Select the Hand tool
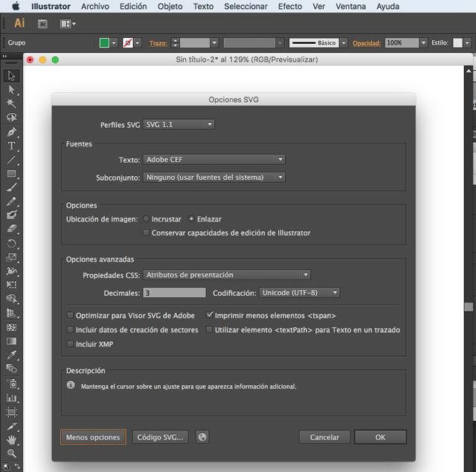This screenshot has height=472, width=476. tap(12, 439)
